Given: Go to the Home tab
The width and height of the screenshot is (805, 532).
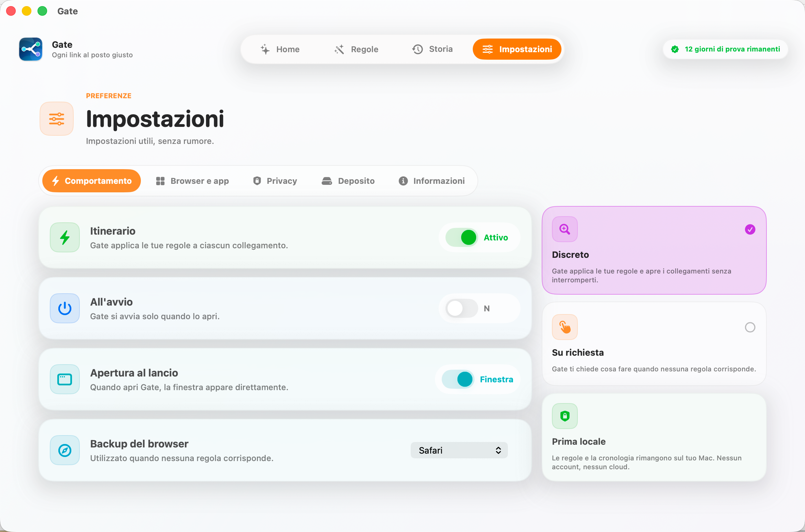Looking at the screenshot, I should (280, 49).
